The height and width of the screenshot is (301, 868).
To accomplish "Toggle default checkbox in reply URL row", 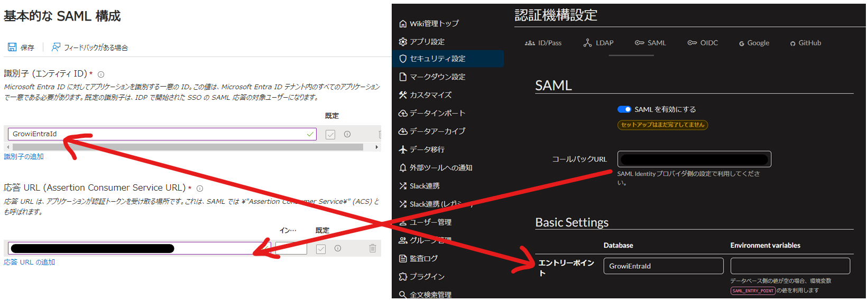I will coord(321,249).
